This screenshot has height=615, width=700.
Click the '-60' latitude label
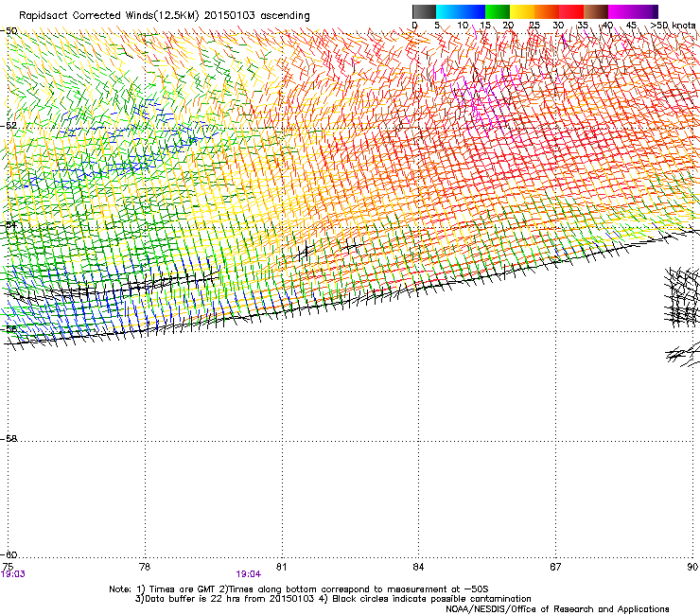pos(9,554)
